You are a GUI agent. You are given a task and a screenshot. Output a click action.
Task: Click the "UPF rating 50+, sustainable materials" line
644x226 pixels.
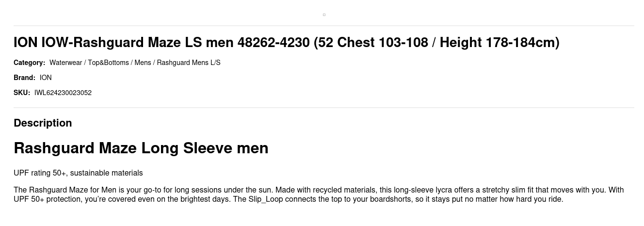(x=78, y=173)
